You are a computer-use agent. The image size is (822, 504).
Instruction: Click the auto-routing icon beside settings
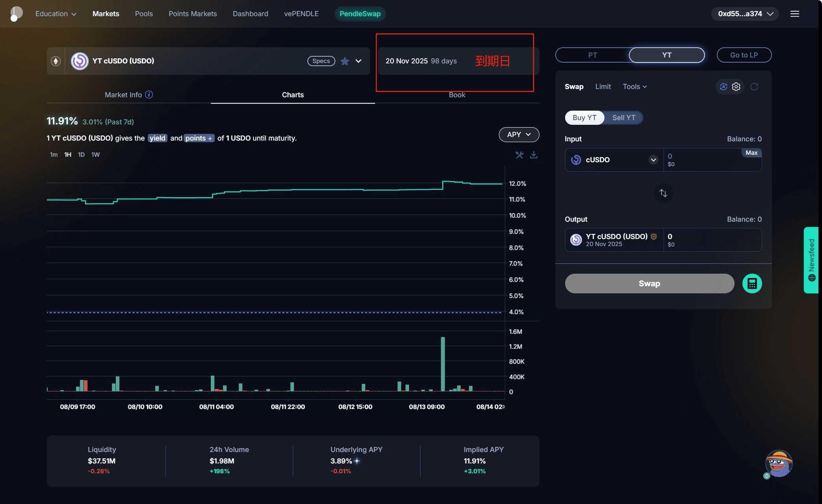click(723, 87)
